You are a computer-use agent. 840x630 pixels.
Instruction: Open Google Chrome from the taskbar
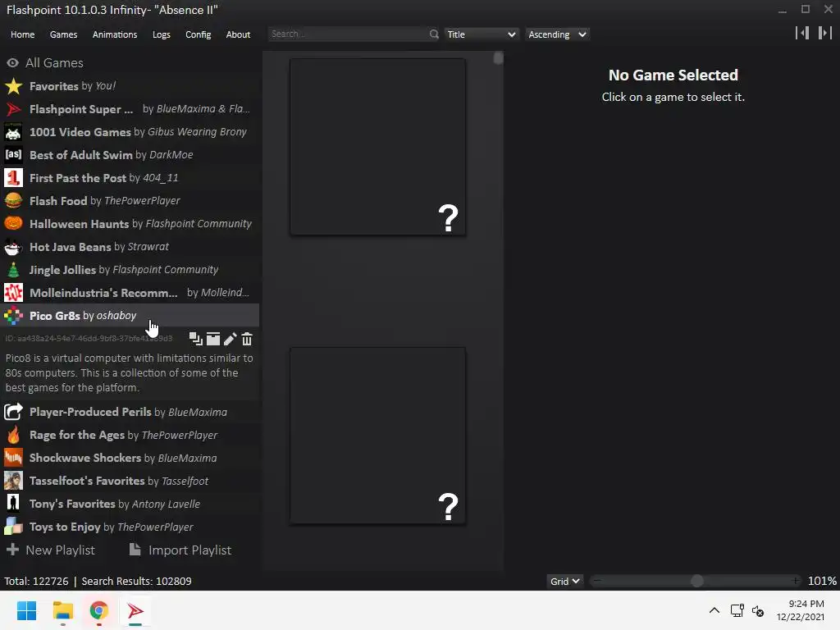[x=98, y=610]
